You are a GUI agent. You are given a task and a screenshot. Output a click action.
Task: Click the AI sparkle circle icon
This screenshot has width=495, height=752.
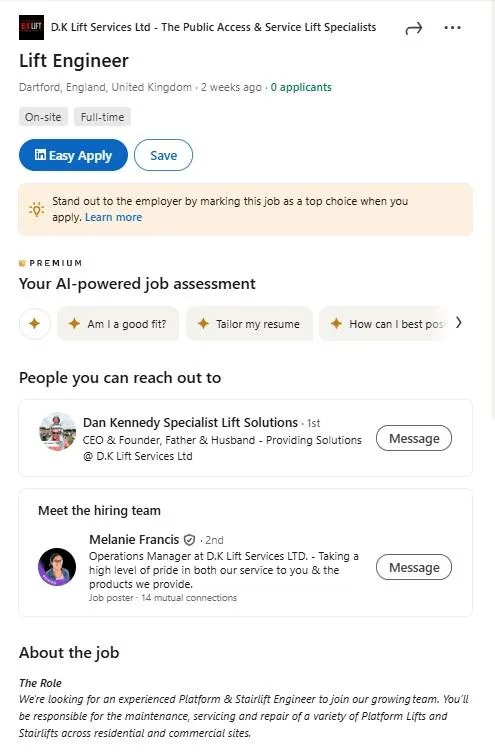coord(35,324)
